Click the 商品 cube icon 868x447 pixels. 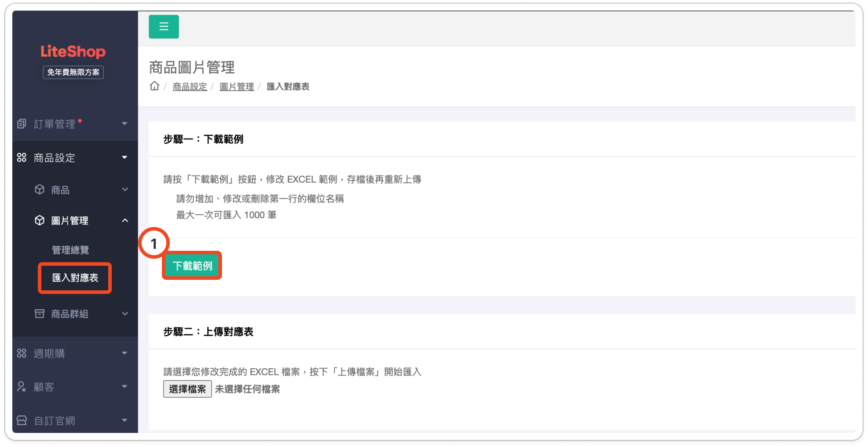40,190
